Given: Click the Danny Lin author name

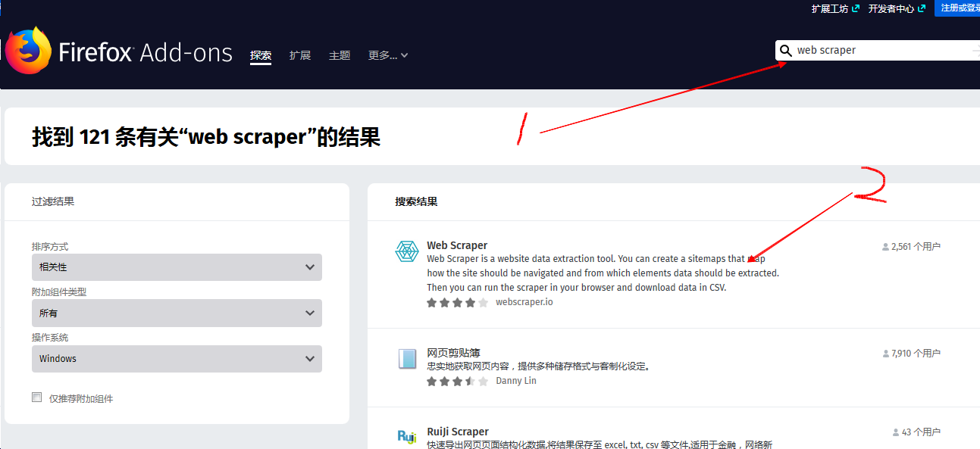Looking at the screenshot, I should (516, 381).
